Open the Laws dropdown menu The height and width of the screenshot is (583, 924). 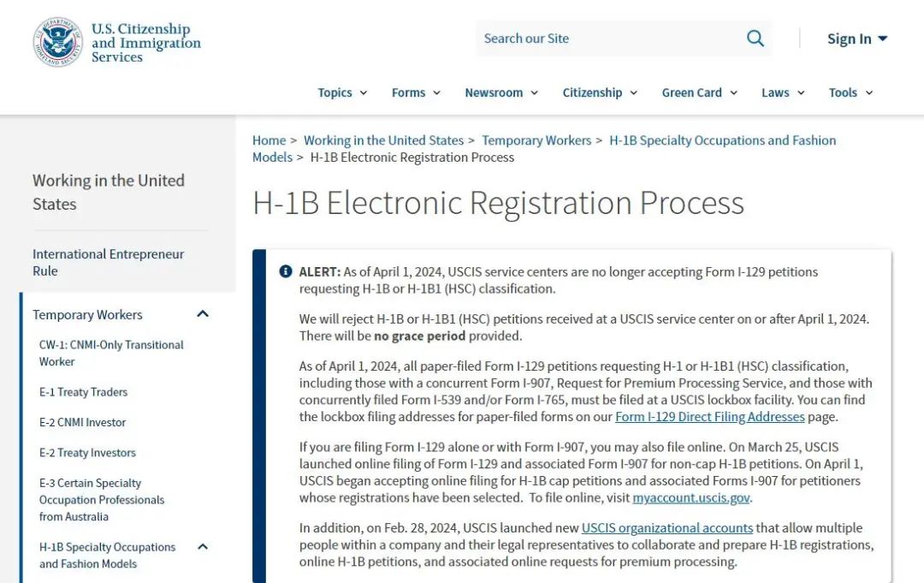coord(783,92)
